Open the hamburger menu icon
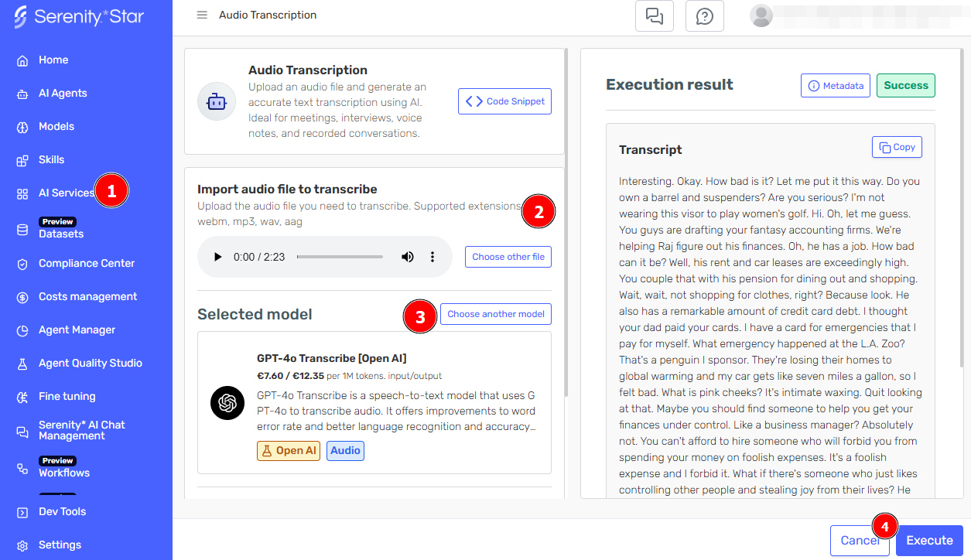Image resolution: width=971 pixels, height=560 pixels. point(202,15)
